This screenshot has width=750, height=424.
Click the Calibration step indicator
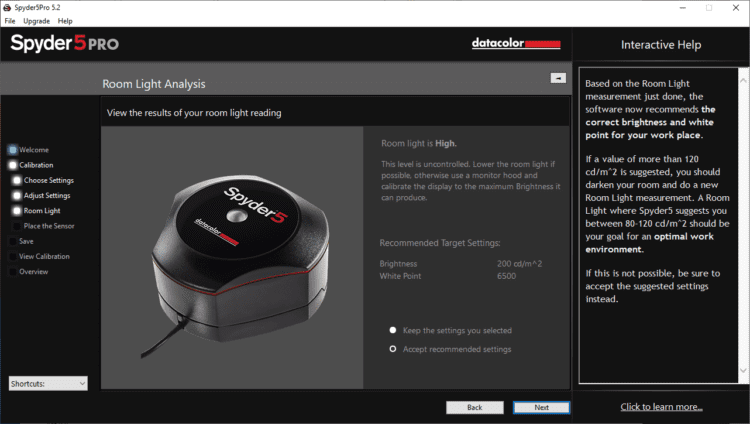click(13, 165)
